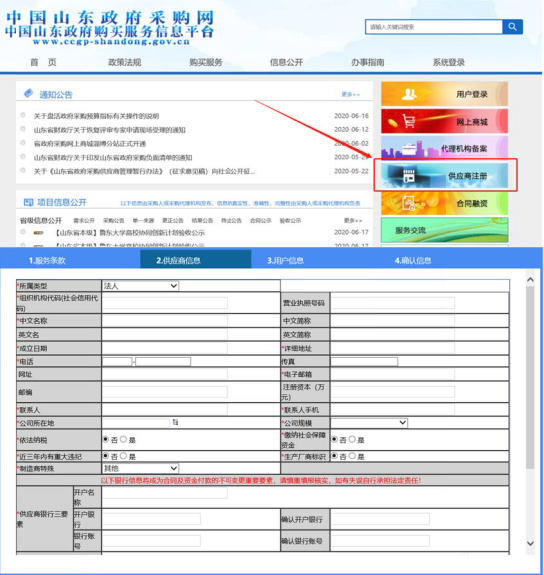Open notice 山东省财政厅关于恢复评审专家申请现场受理的通知
This screenshot has width=544, height=575.
pos(110,130)
